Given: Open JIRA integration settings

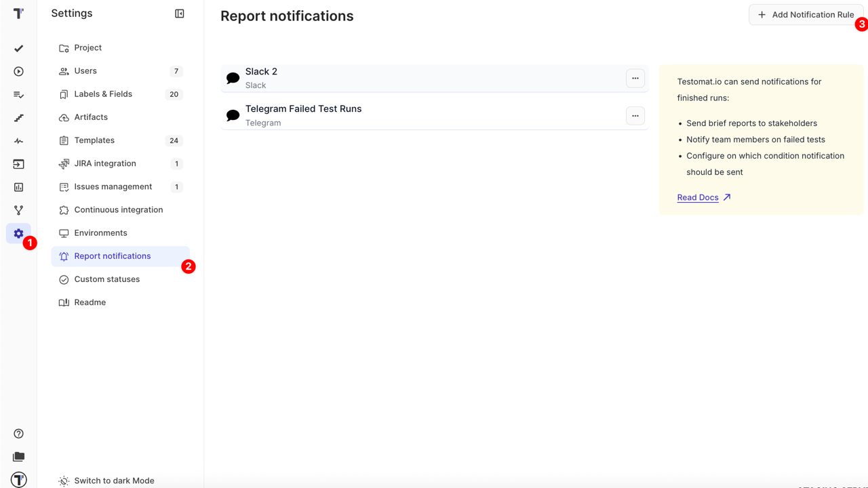Looking at the screenshot, I should [104, 163].
